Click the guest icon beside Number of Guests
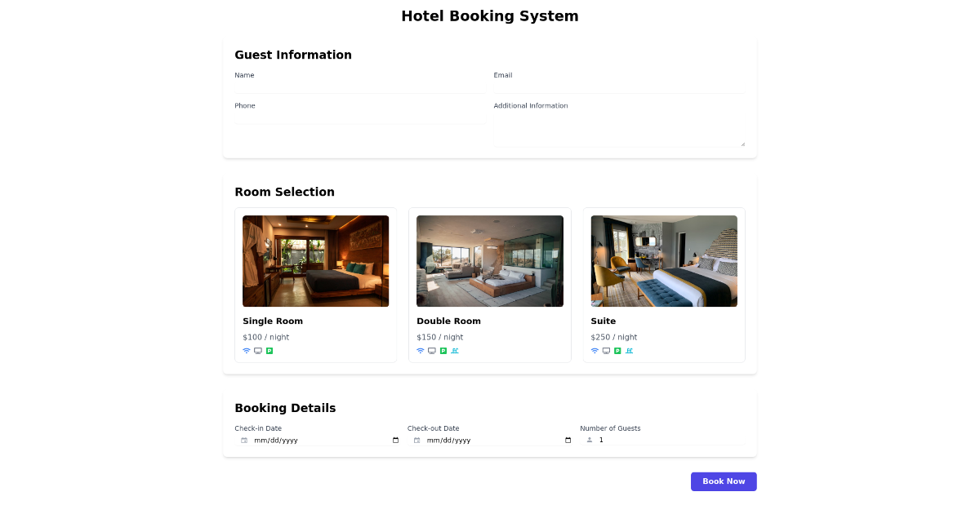The height and width of the screenshot is (514, 980). 589,440
